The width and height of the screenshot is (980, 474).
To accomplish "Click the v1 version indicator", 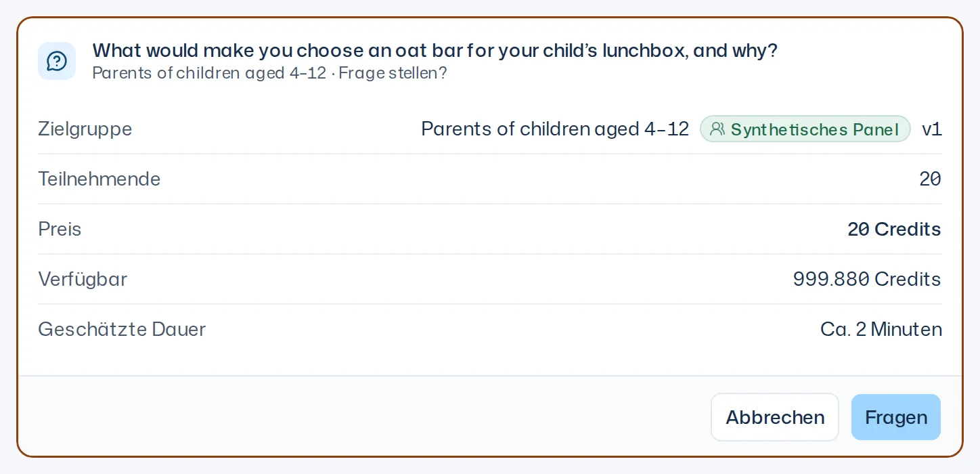I will (932, 129).
